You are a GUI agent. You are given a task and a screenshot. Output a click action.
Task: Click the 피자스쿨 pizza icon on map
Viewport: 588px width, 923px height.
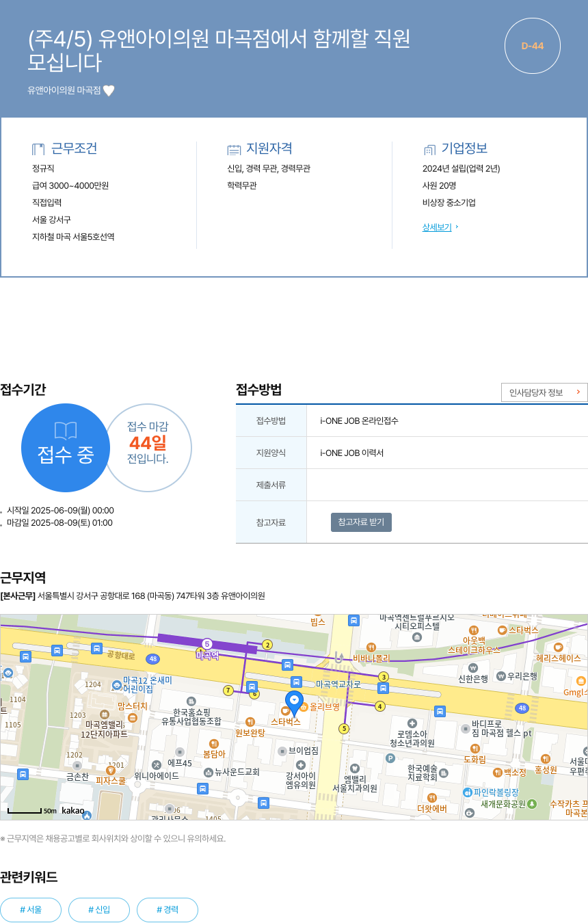[110, 771]
